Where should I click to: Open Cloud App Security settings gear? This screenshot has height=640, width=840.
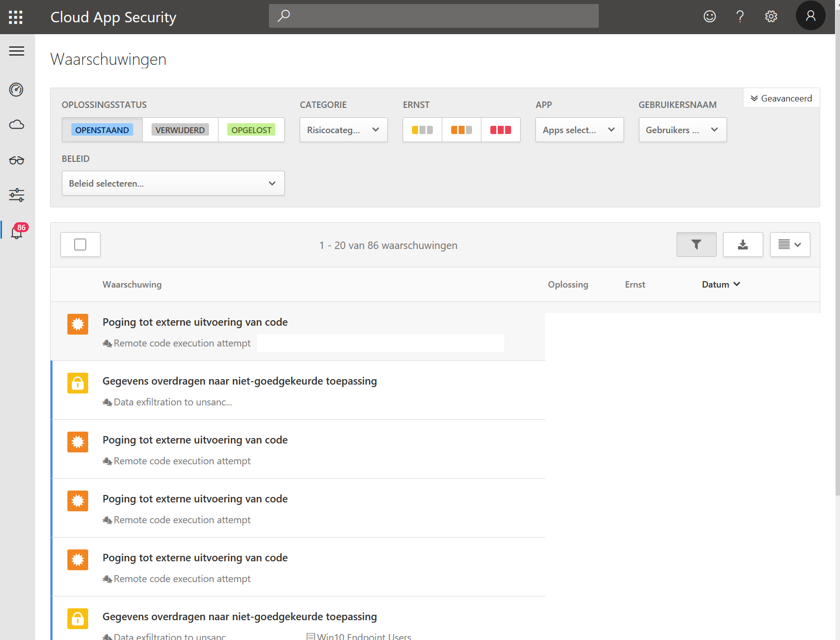point(771,16)
